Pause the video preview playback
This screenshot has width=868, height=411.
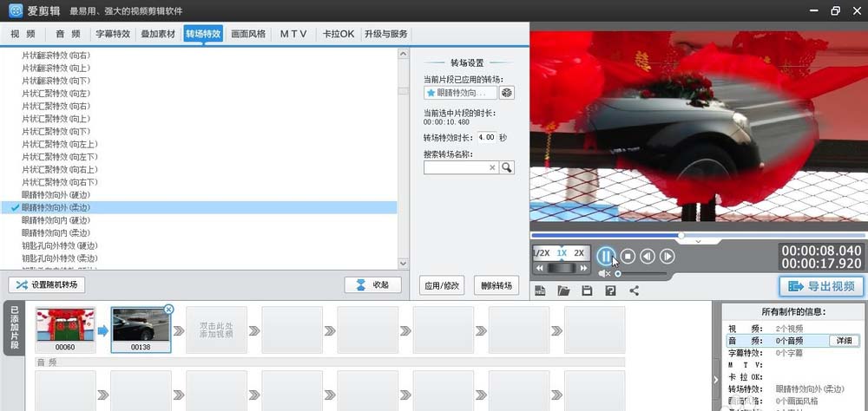pos(606,256)
